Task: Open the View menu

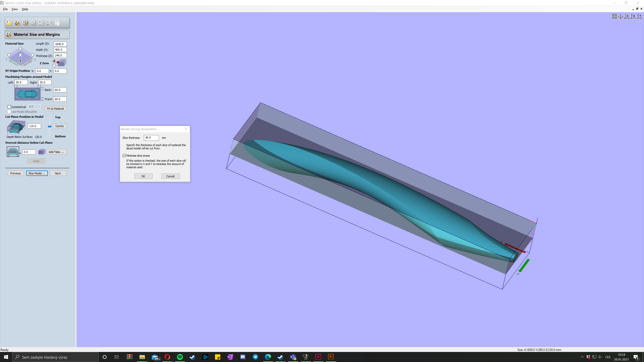Action: tap(14, 9)
